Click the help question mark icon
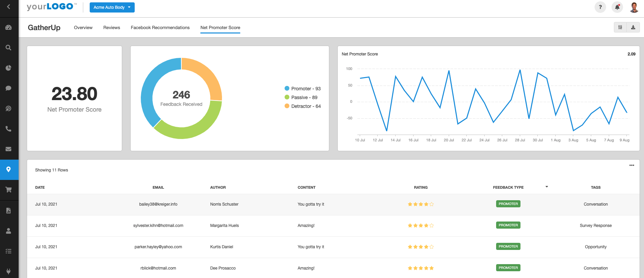 pos(600,7)
